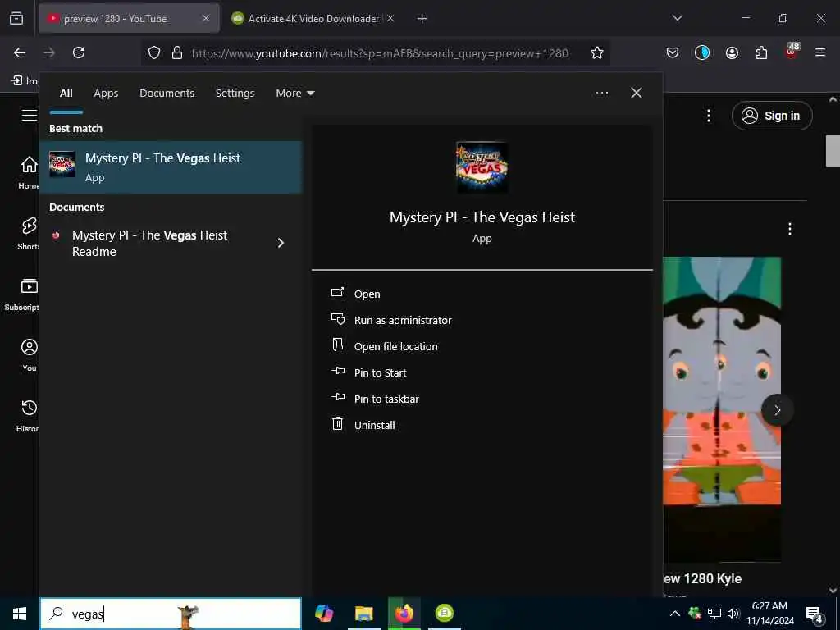840x630 pixels.
Task: Choose Open file location
Action: (395, 347)
